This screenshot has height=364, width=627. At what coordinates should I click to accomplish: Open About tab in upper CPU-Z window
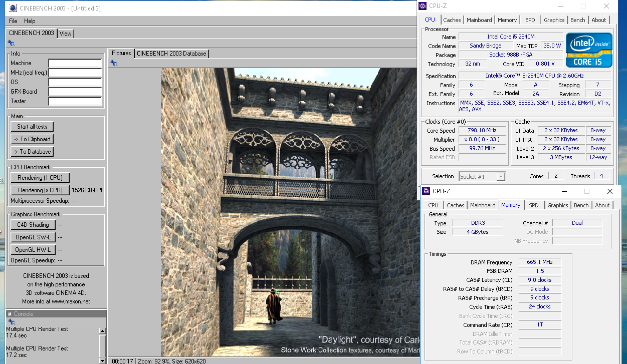pos(599,20)
